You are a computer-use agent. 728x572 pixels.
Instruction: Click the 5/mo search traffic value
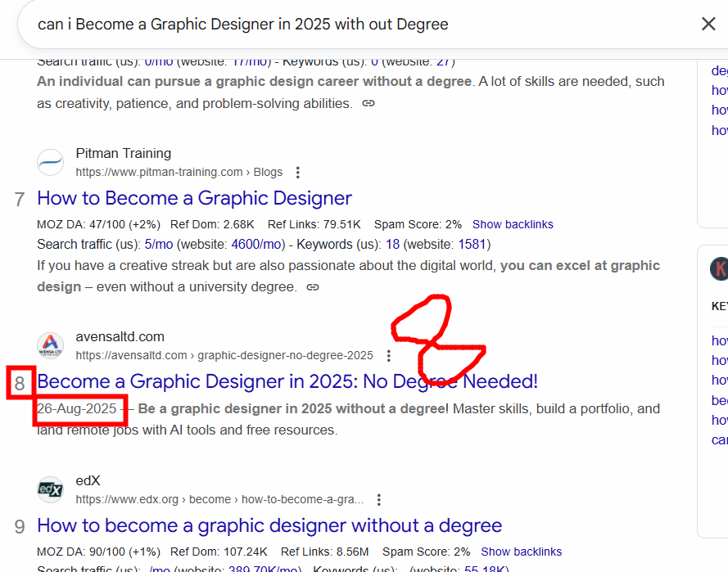(x=159, y=244)
